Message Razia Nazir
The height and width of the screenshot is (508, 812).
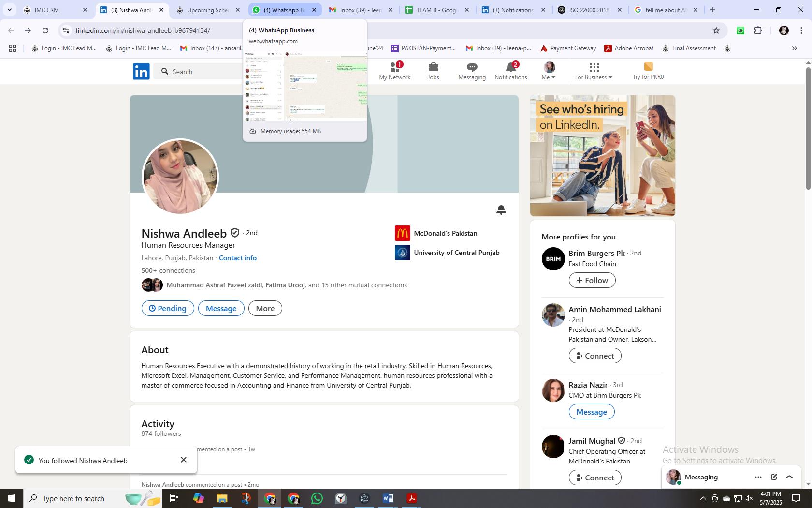592,412
